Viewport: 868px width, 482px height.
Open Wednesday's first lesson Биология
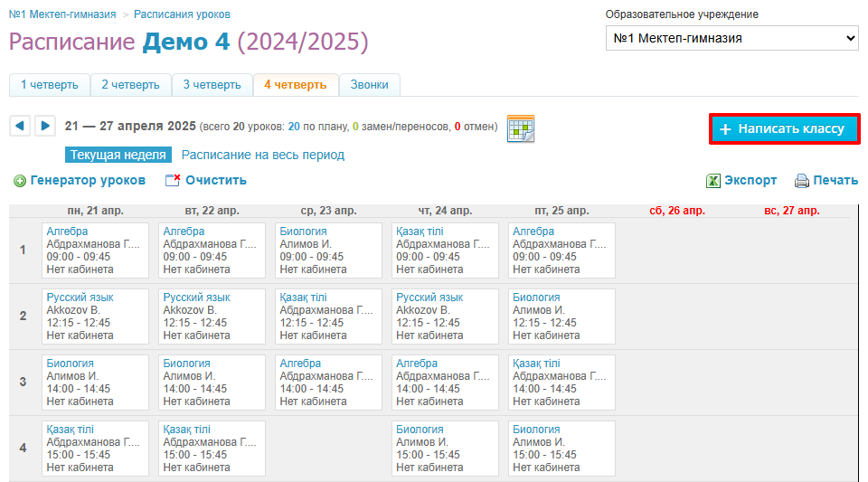point(303,232)
